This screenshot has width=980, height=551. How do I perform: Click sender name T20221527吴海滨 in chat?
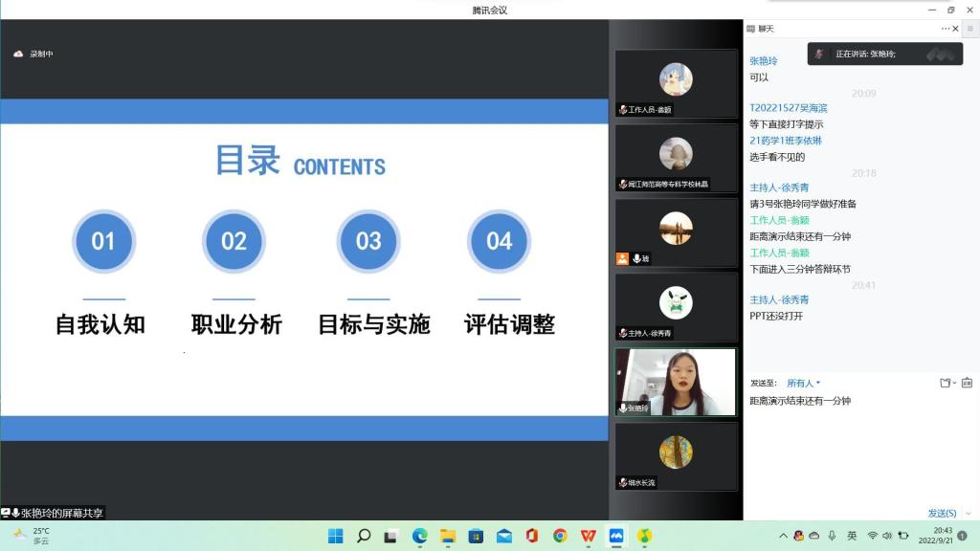pos(788,108)
